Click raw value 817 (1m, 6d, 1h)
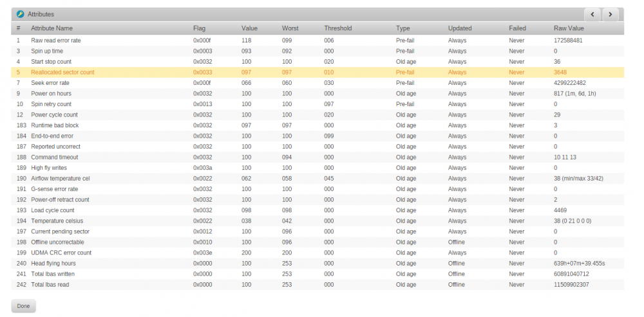The height and width of the screenshot is (317, 644). coord(575,93)
